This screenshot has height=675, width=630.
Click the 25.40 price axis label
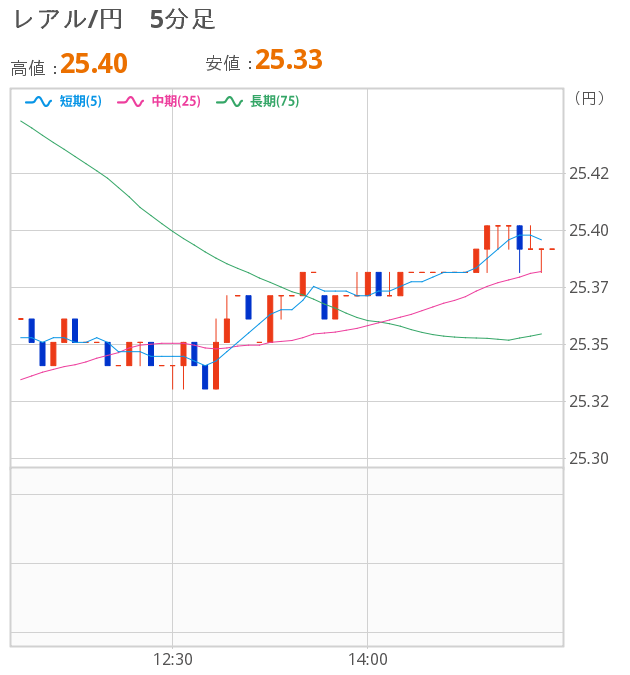coord(589,231)
